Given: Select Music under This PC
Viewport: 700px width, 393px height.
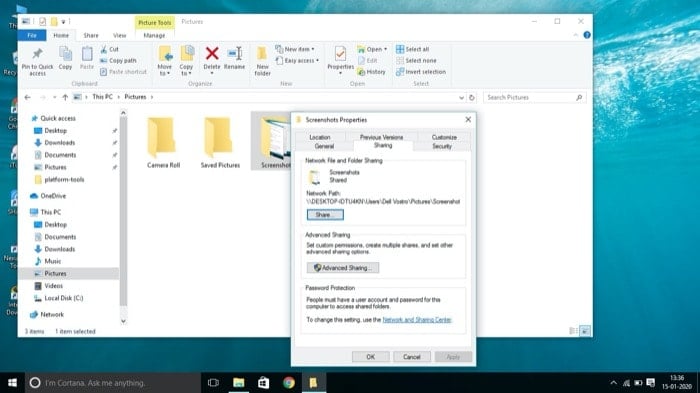Looking at the screenshot, I should [52, 261].
